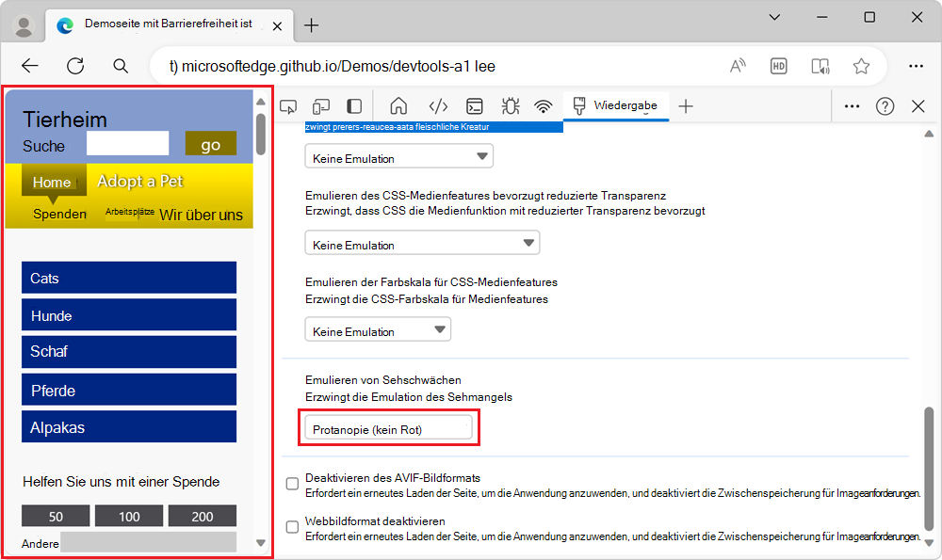Image resolution: width=942 pixels, height=560 pixels.
Task: Select the Adopt a Pet menu item
Action: [140, 181]
